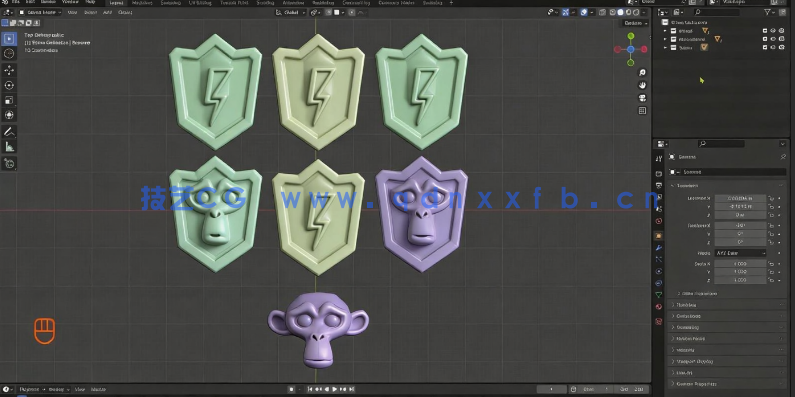Open the Modifiers wrench tab

(x=659, y=247)
